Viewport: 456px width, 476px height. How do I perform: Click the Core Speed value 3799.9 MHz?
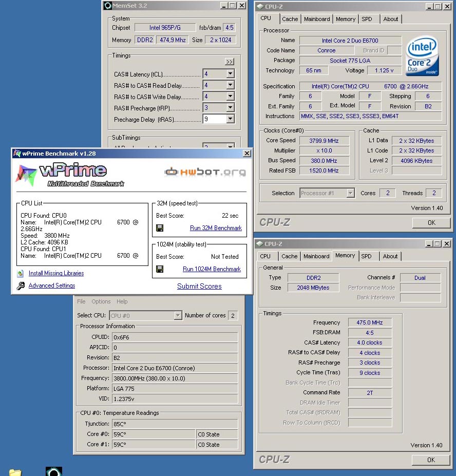coord(324,141)
